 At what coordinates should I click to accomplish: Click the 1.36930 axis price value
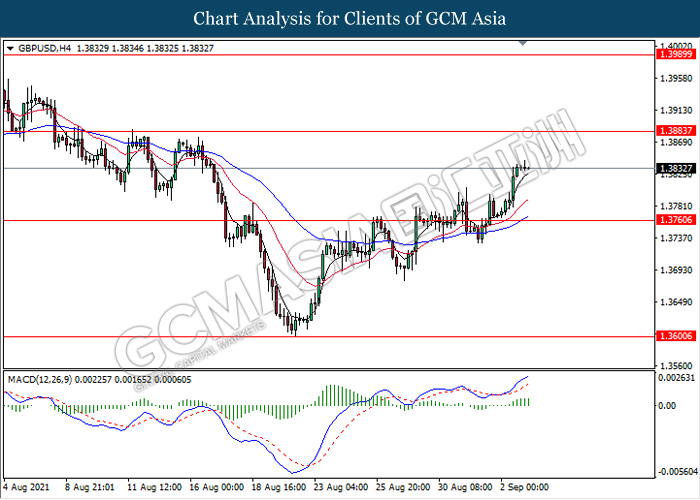(x=676, y=270)
